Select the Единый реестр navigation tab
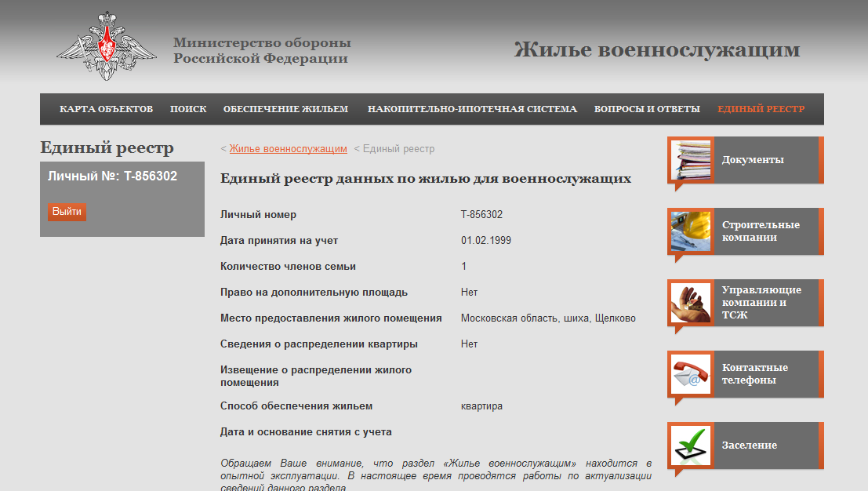 (x=761, y=109)
